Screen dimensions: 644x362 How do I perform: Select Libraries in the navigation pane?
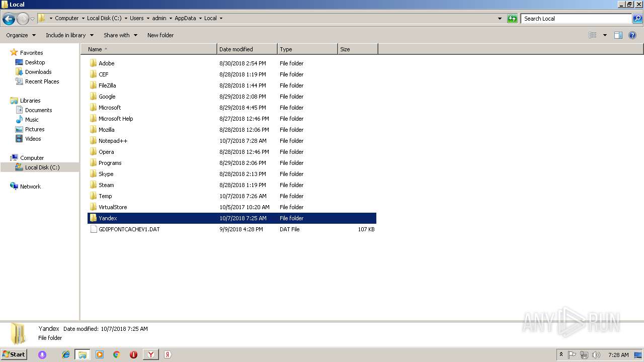pyautogui.click(x=30, y=101)
